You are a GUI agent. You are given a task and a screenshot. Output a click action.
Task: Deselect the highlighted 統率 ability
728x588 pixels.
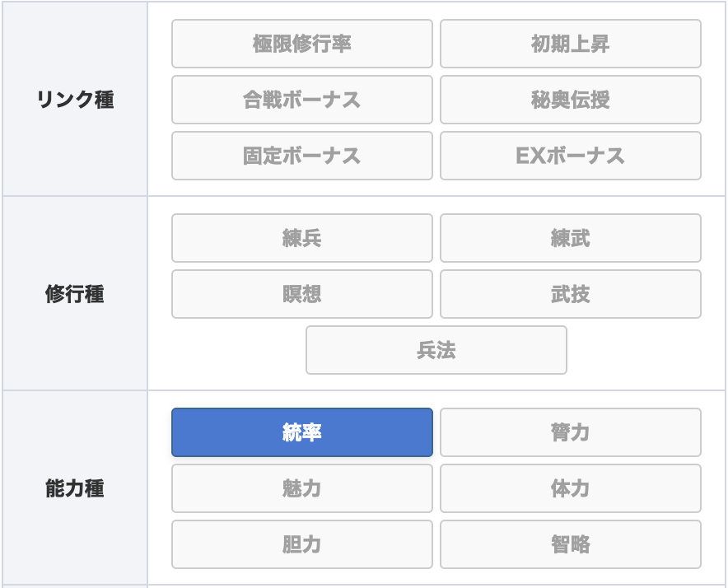point(301,432)
